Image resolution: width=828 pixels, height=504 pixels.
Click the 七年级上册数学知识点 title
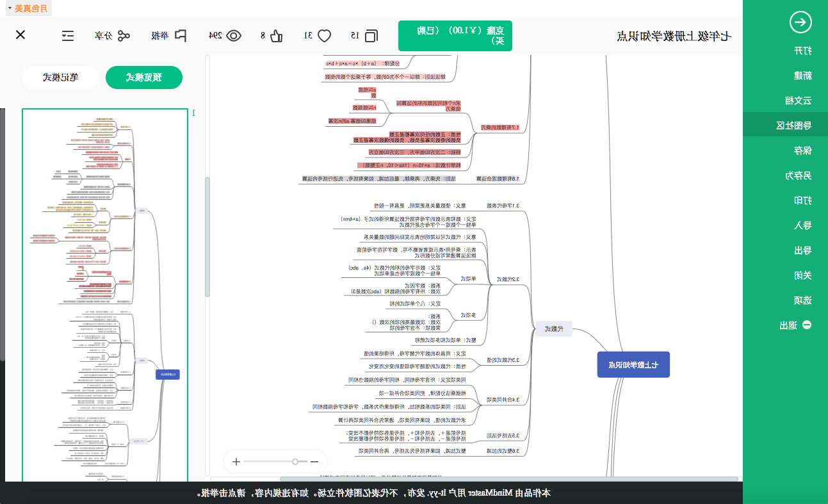coord(674,36)
